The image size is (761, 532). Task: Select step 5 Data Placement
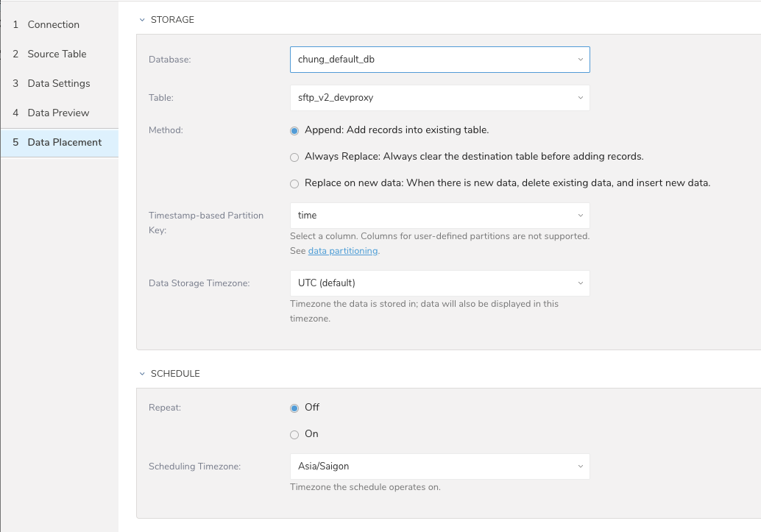pyautogui.click(x=64, y=142)
